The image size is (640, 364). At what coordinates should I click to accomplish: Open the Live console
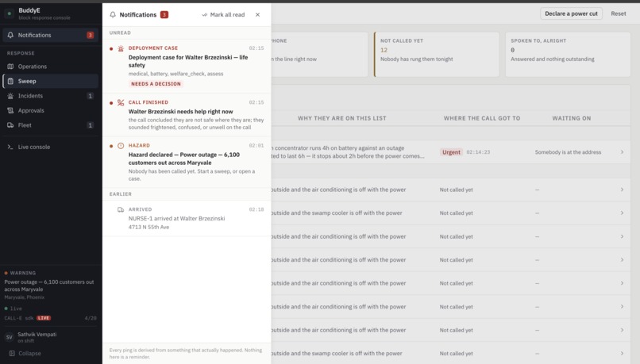pos(51,147)
